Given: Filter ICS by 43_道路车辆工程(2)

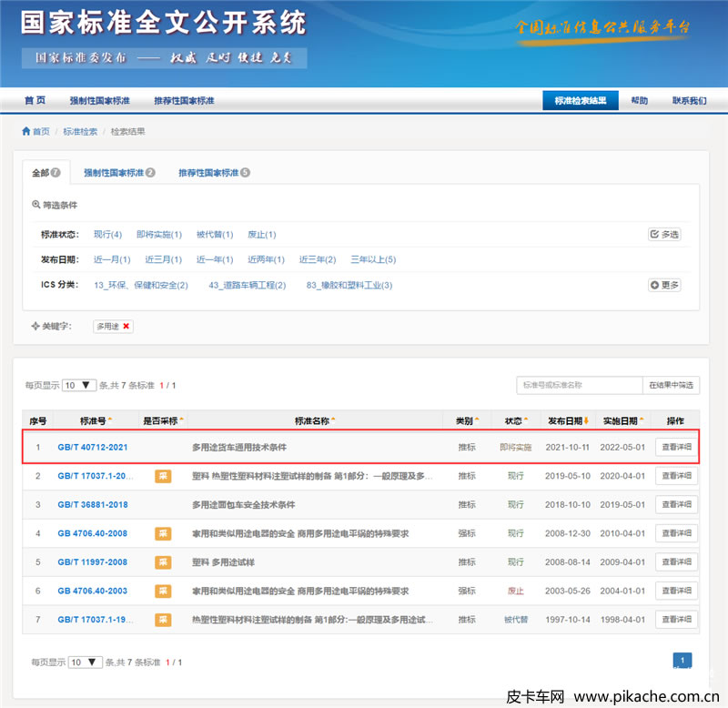Looking at the screenshot, I should [x=248, y=285].
